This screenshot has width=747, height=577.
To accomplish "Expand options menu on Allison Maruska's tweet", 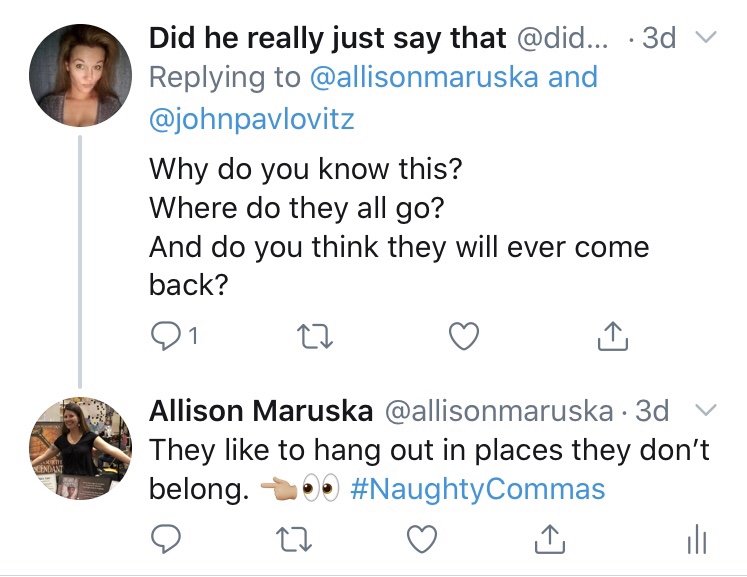I will [x=706, y=409].
